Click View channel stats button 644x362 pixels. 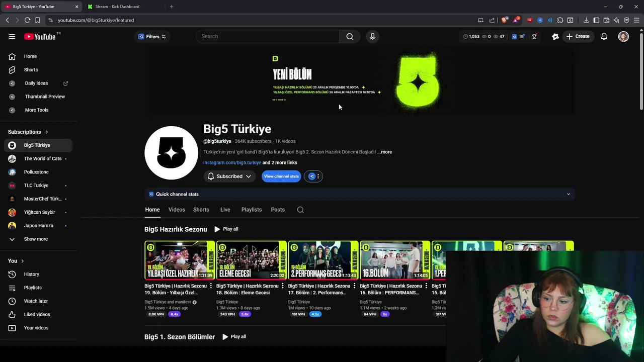pos(281,176)
